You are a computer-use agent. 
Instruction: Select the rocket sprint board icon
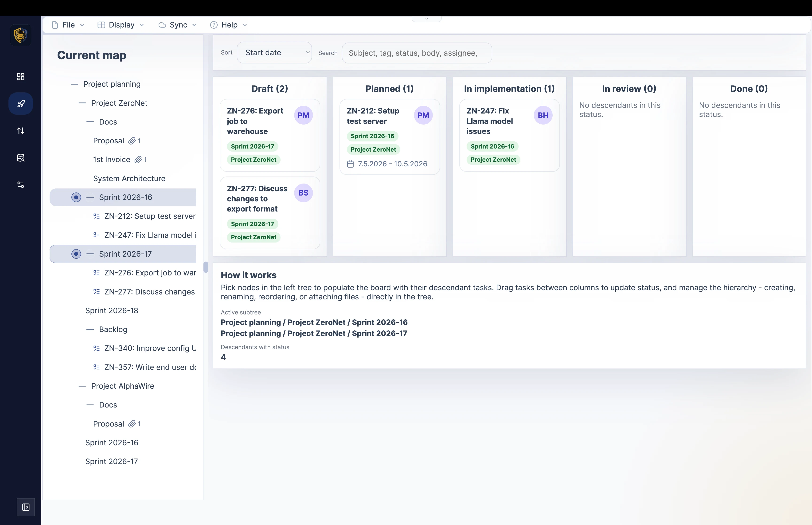pyautogui.click(x=20, y=103)
